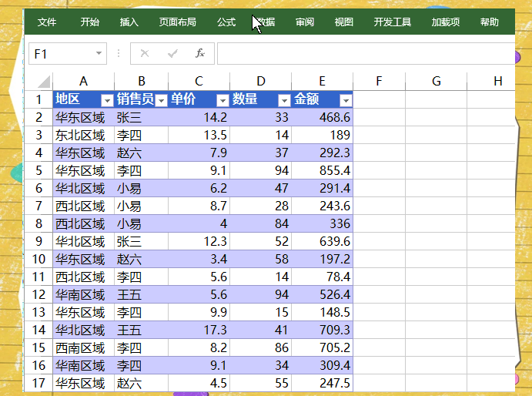Click 赵六 in row 4

point(141,153)
